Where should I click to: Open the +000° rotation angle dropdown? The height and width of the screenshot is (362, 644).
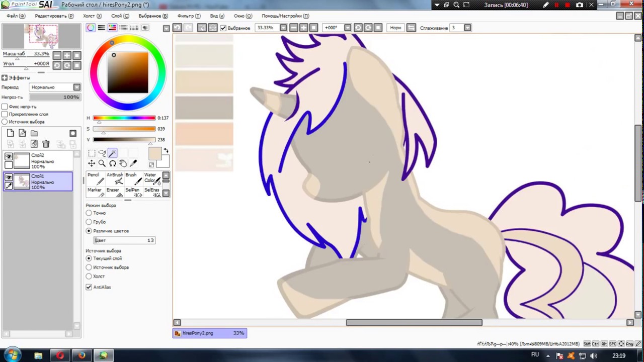click(x=348, y=28)
